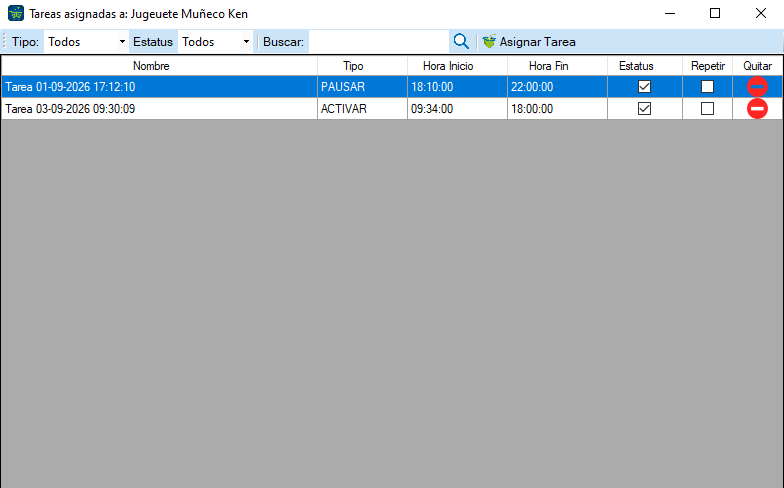Click the search magnifier icon
This screenshot has height=488, width=784.
click(461, 42)
